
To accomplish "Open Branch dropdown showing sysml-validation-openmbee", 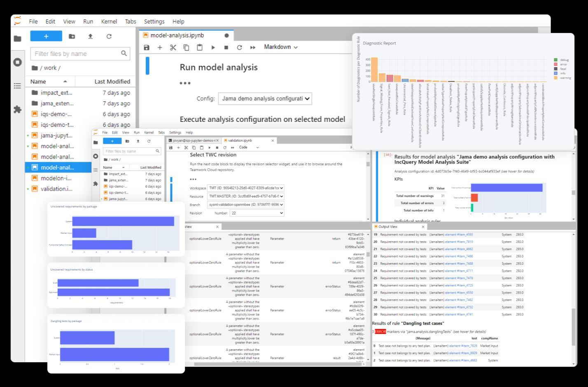I will 246,205.
